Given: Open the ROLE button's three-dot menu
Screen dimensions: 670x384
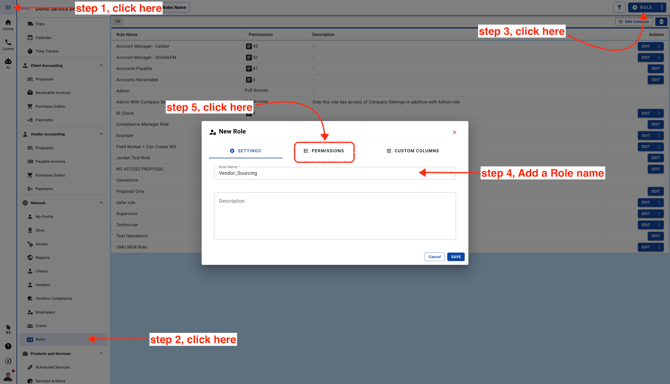Looking at the screenshot, I should (x=661, y=7).
